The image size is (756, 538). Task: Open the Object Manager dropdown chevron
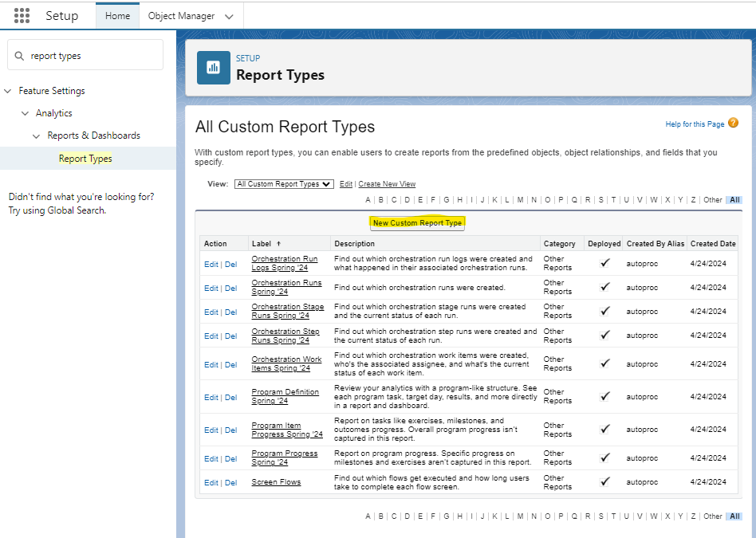tap(229, 17)
